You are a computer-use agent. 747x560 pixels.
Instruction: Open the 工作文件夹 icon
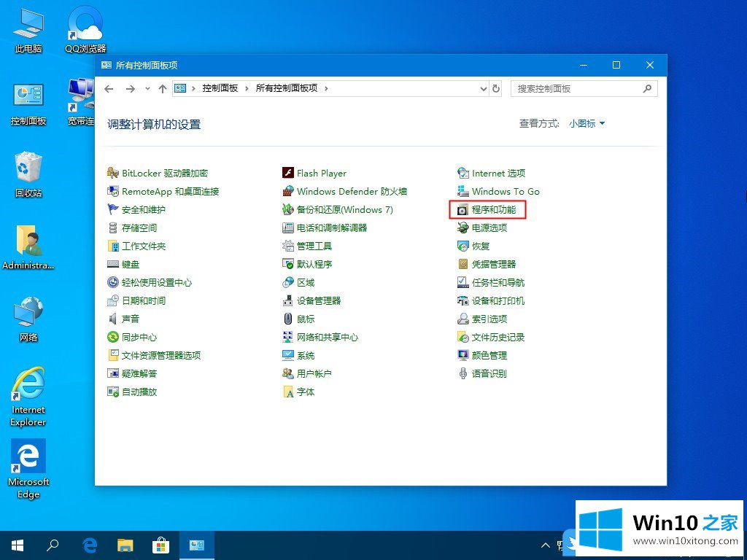113,246
